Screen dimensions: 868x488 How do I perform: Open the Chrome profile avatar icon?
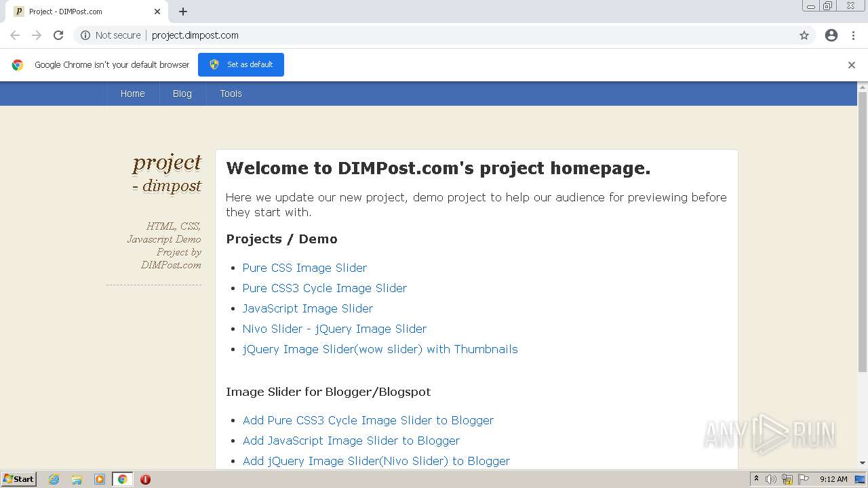[831, 35]
